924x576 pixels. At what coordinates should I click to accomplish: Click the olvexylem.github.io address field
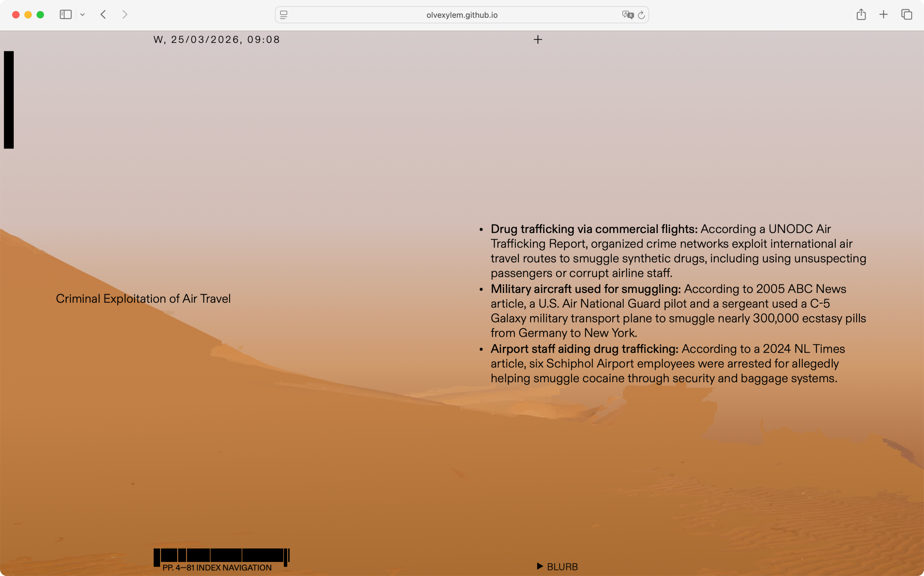point(462,15)
